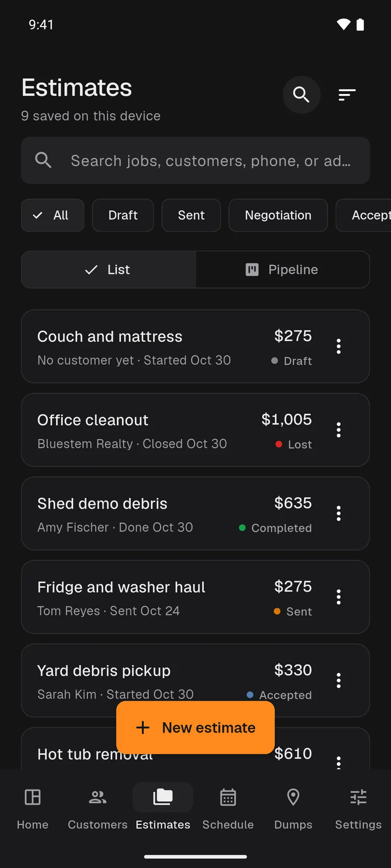The image size is (391, 868).
Task: Select the Sent filter chip
Action: point(191,215)
